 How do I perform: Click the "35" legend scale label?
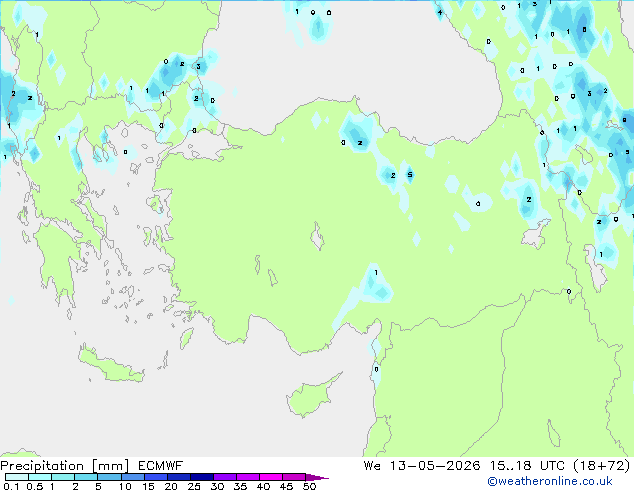click(x=240, y=486)
